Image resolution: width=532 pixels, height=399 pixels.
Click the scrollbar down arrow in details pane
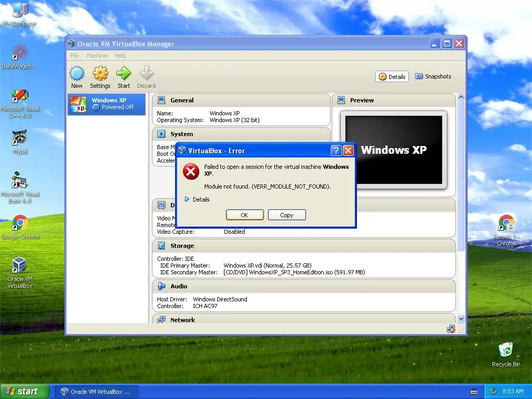coord(461,319)
